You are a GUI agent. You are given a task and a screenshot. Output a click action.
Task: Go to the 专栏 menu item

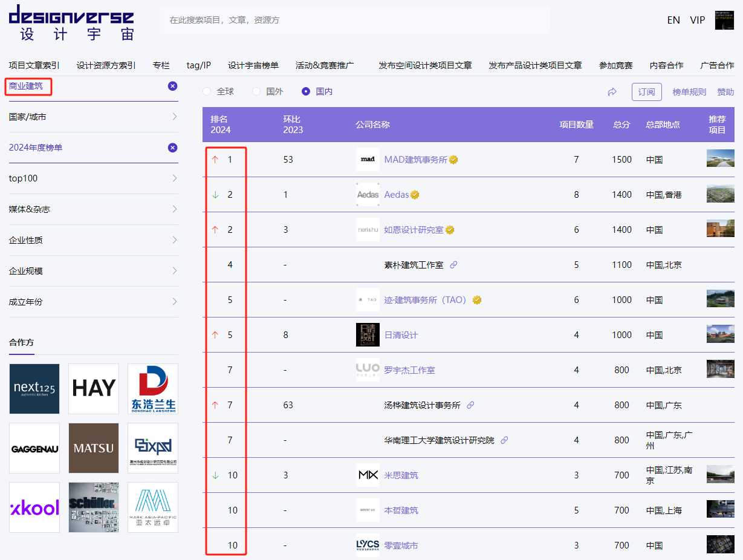pos(161,65)
